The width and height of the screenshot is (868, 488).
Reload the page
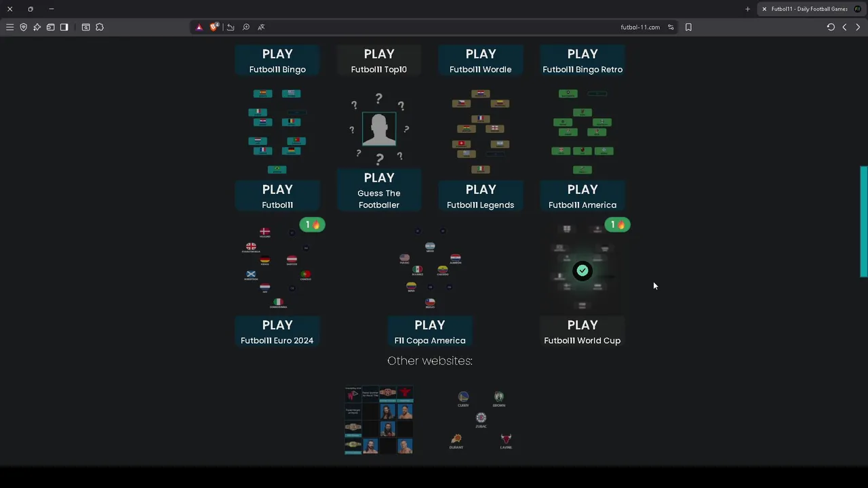831,27
